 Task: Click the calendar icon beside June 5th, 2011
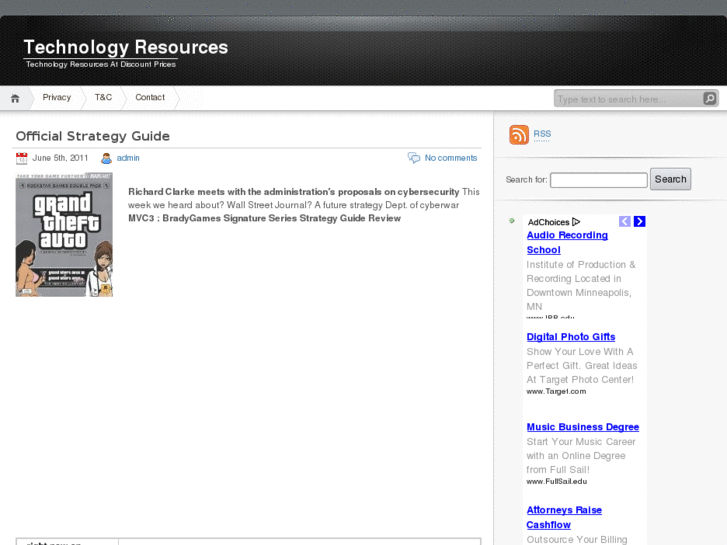pos(21,158)
